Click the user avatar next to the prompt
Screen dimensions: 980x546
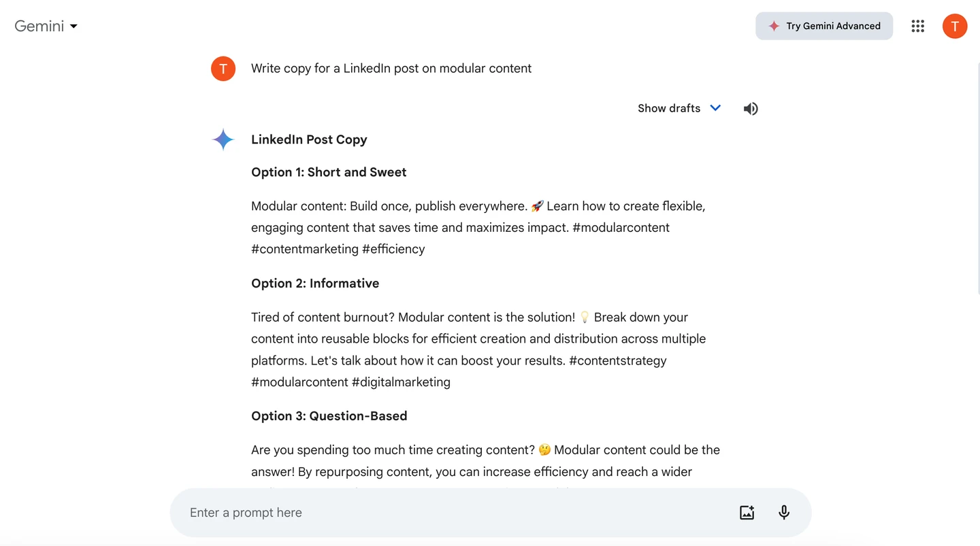click(x=223, y=68)
